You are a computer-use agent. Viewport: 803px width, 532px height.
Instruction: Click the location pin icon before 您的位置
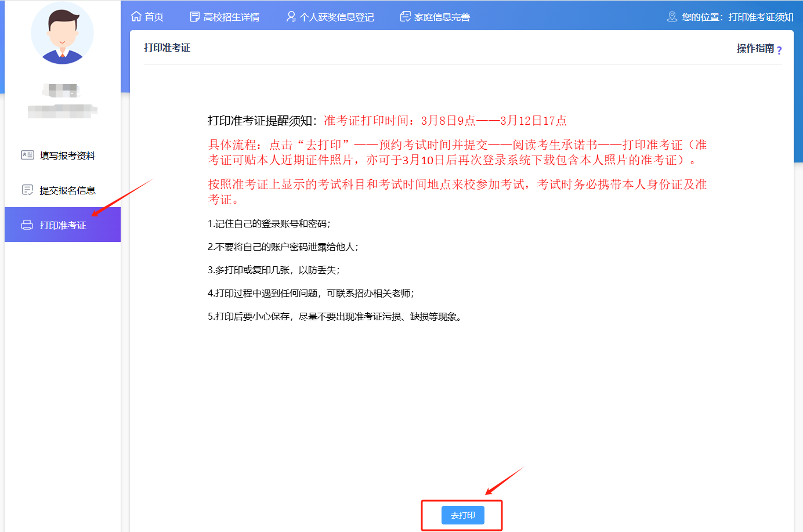[x=672, y=17]
